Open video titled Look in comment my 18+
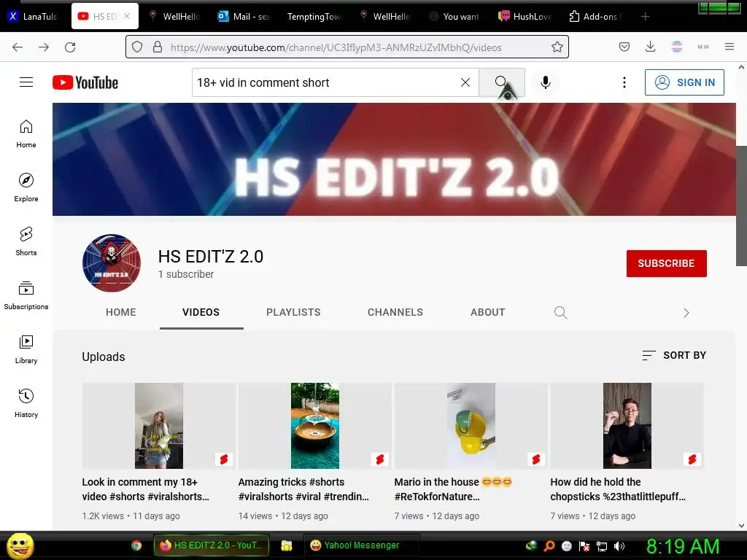 point(146,489)
